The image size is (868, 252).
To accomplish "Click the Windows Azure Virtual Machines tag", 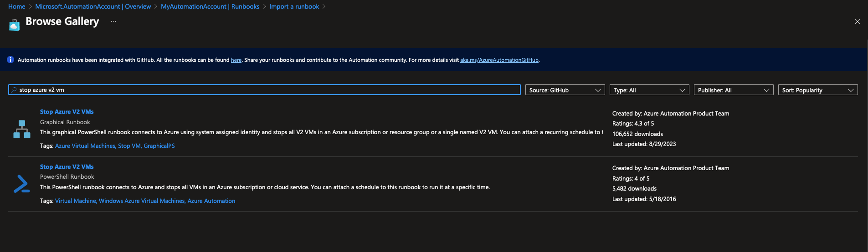I will tap(142, 201).
